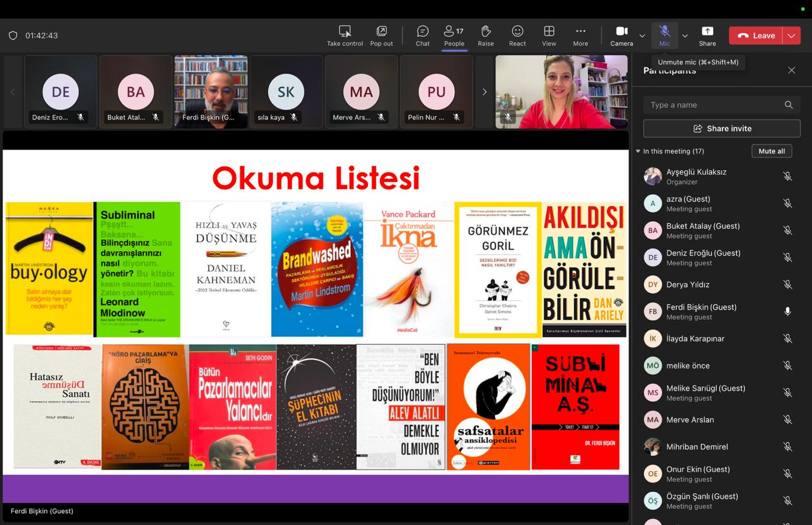
Task: Open the View layout options
Action: [x=549, y=36]
